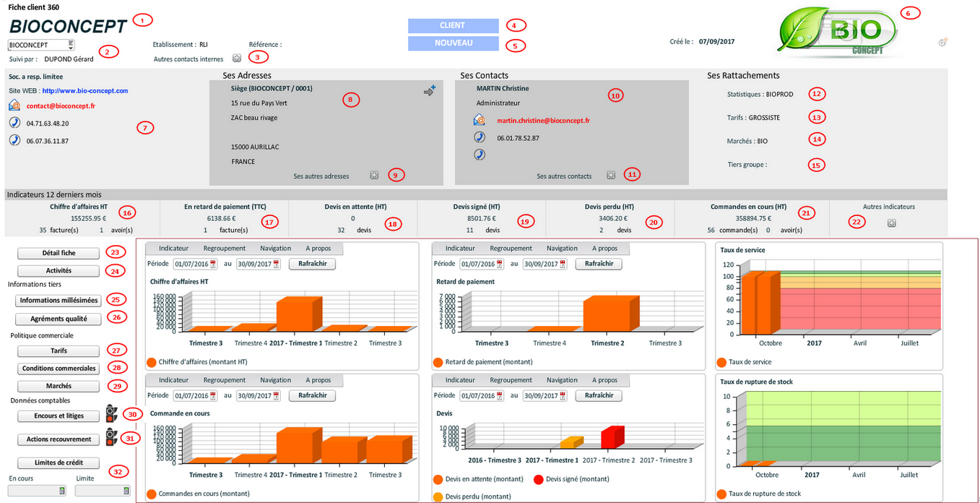
Task: Click the phone icon next to 04.71.63.48.20
Action: (16, 121)
